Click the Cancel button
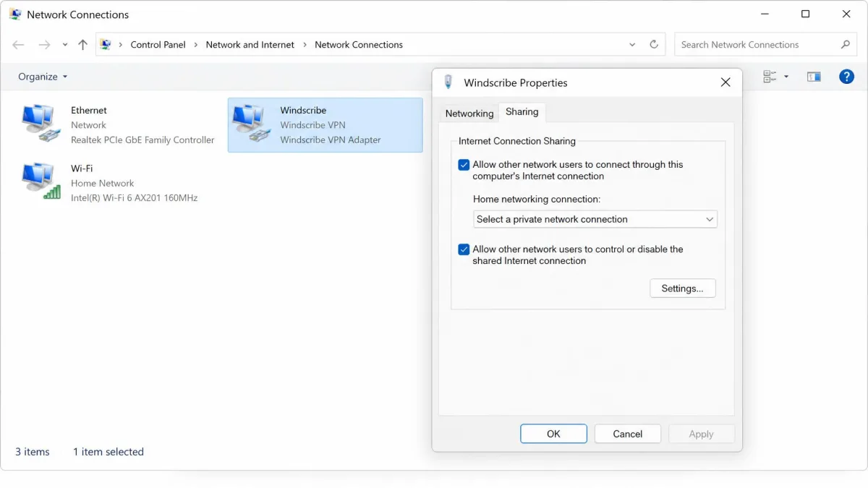The width and height of the screenshot is (868, 488). 627,434
